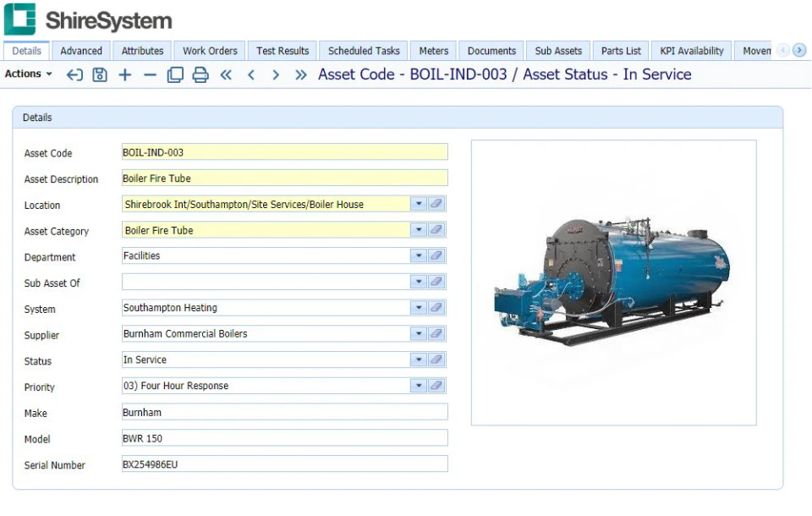Viewport: 812px width, 516px height.
Task: Jump to the last record with double-right chevrons
Action: [299, 74]
